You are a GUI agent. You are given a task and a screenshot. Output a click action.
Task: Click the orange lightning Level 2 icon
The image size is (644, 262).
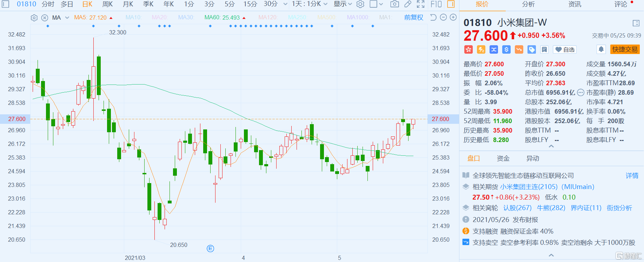(x=481, y=49)
